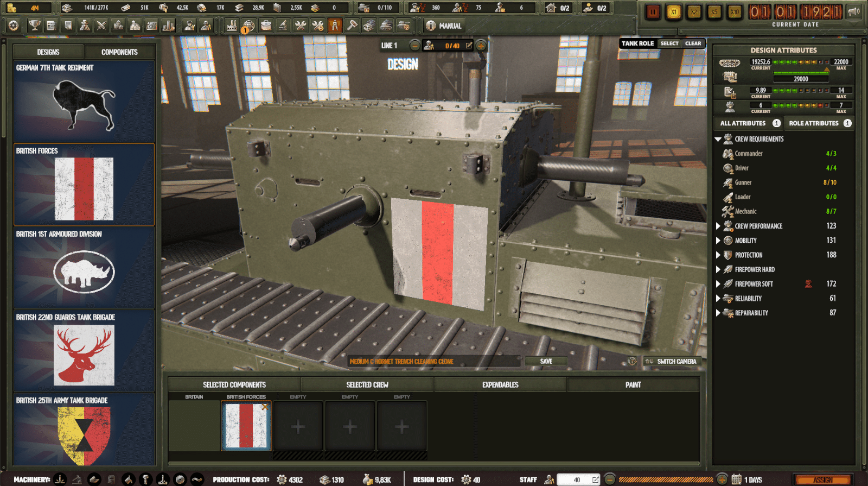
Task: Expand the Reliability attribute section
Action: [x=718, y=299]
